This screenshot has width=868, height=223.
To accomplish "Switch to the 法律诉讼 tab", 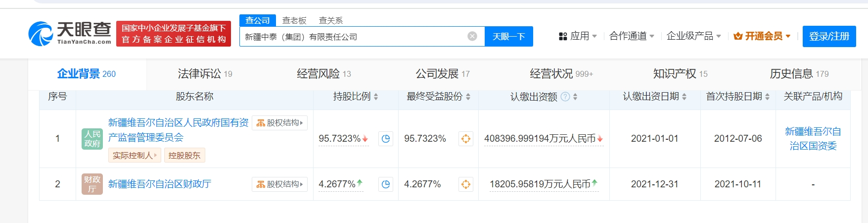I will (205, 74).
